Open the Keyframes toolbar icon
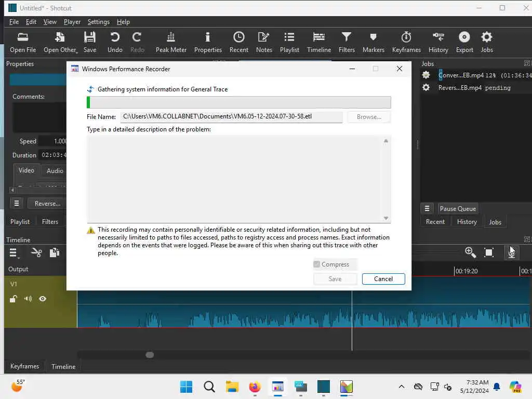The image size is (532, 399). (x=406, y=42)
